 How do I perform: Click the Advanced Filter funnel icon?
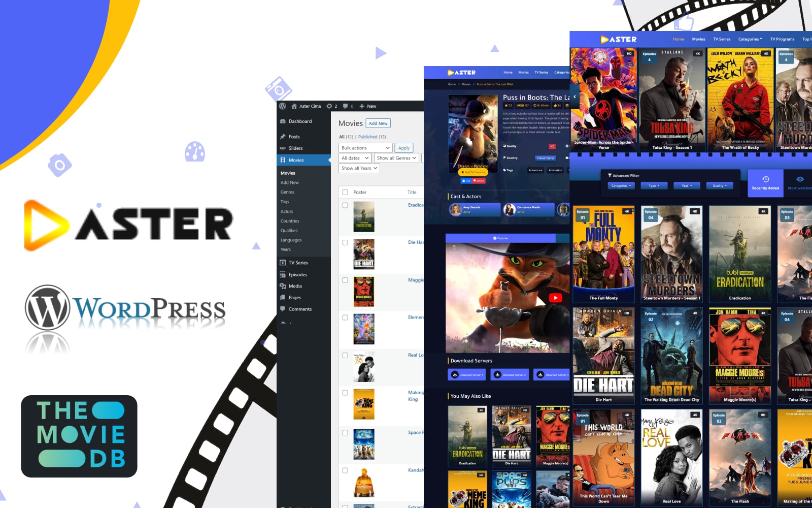point(610,175)
